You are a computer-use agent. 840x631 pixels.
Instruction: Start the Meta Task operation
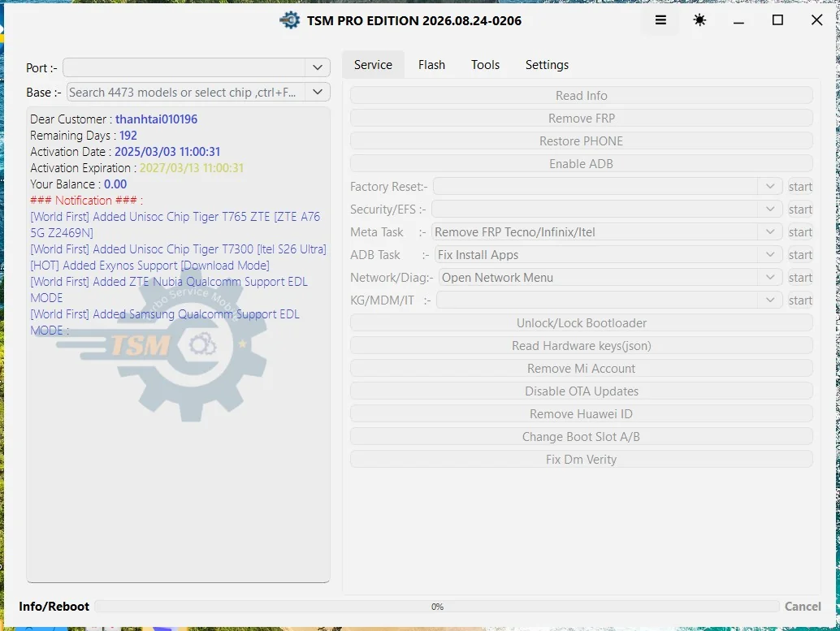tap(800, 232)
